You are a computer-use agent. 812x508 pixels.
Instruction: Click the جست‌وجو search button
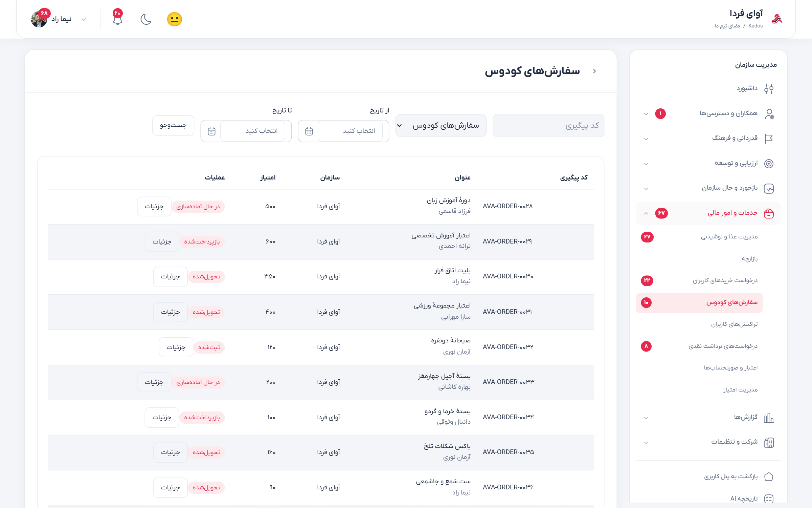point(173,126)
